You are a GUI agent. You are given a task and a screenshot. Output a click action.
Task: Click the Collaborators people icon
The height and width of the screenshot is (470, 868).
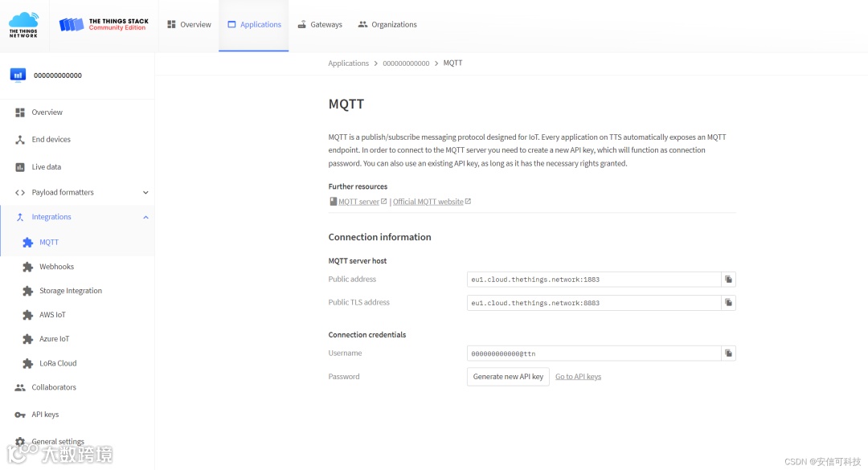point(20,387)
